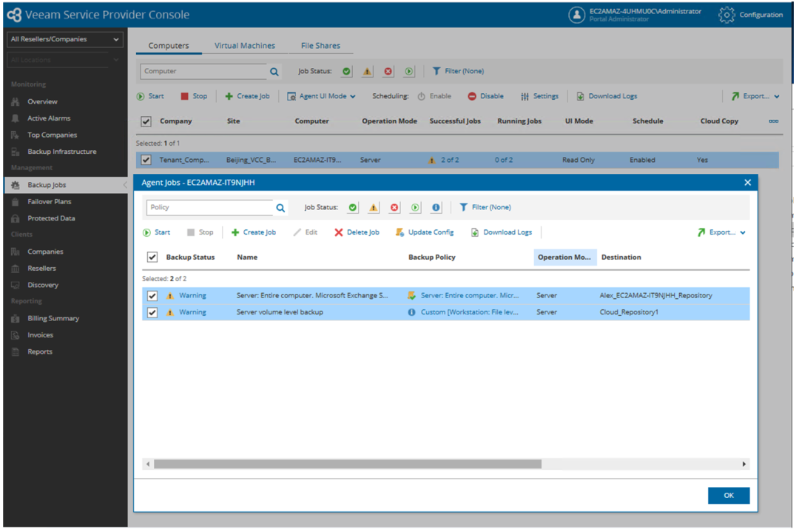
Task: Click Delete Job in Agent Jobs toolbar
Action: (x=357, y=232)
